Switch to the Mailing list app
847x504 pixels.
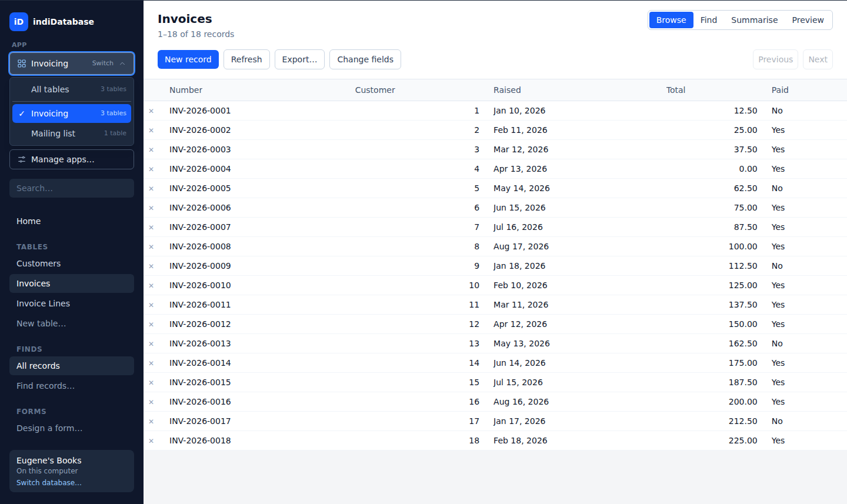pos(72,133)
